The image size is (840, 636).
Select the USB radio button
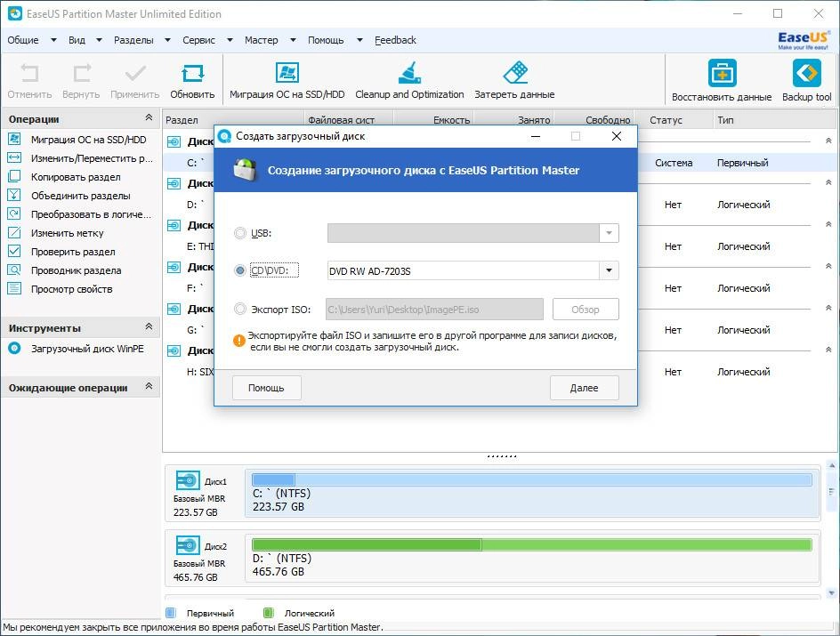click(240, 233)
